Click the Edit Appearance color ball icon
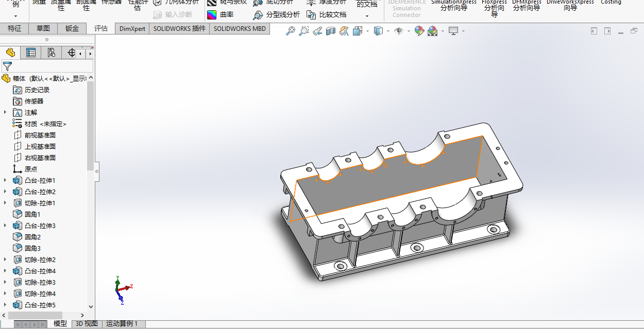 419,31
